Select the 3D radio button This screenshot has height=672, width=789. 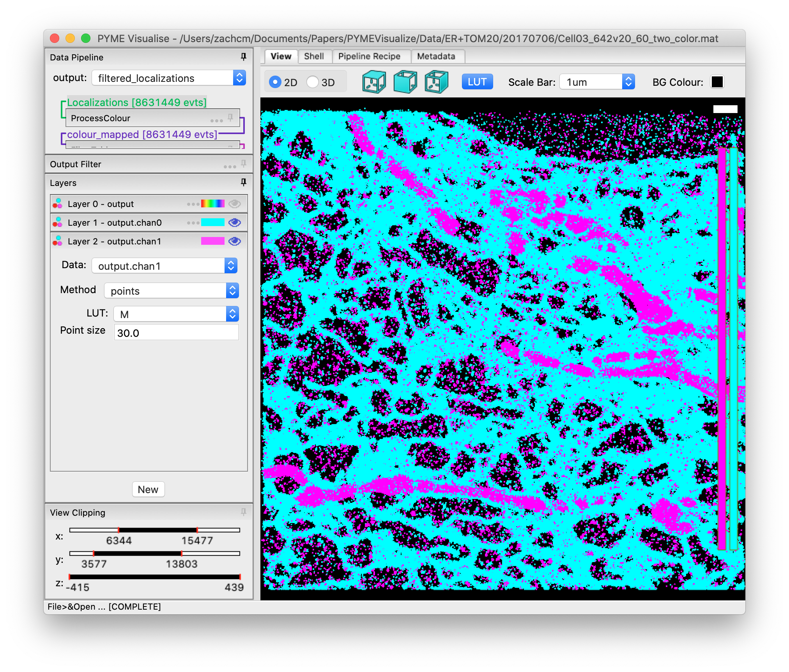pyautogui.click(x=313, y=82)
